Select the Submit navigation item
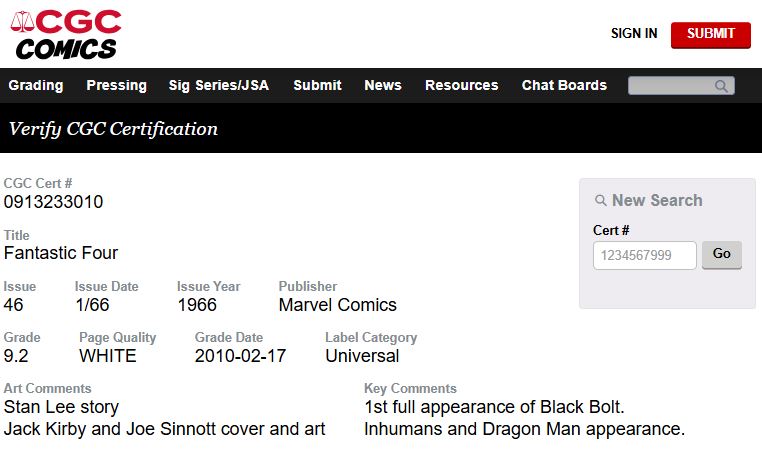 317,86
